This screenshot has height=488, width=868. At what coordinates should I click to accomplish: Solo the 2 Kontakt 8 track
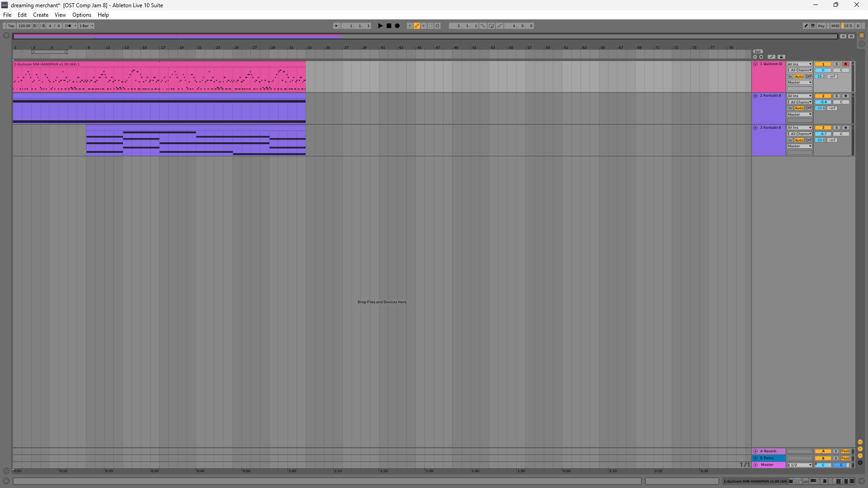pos(836,96)
